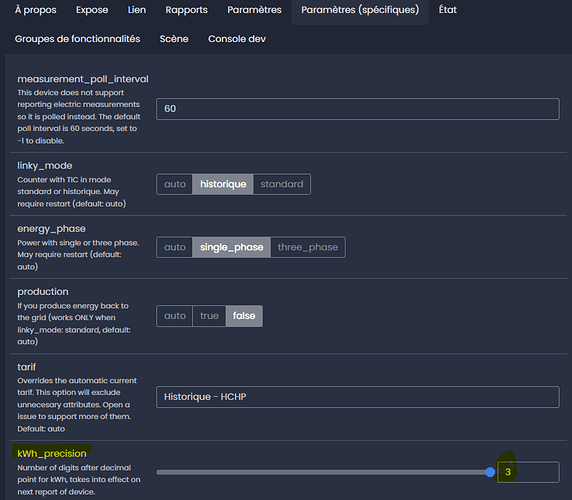Open the État tab
The height and width of the screenshot is (500, 572).
click(x=448, y=10)
